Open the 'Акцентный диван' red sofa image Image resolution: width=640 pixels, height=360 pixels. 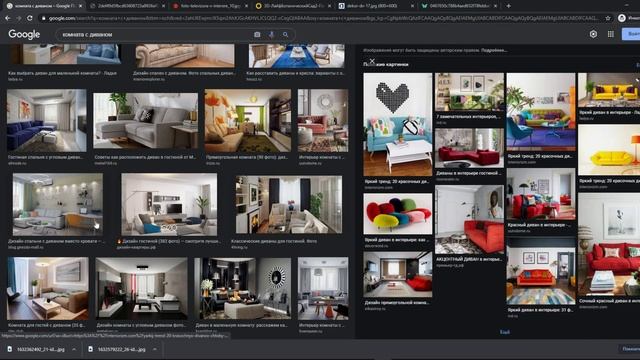[x=469, y=220]
